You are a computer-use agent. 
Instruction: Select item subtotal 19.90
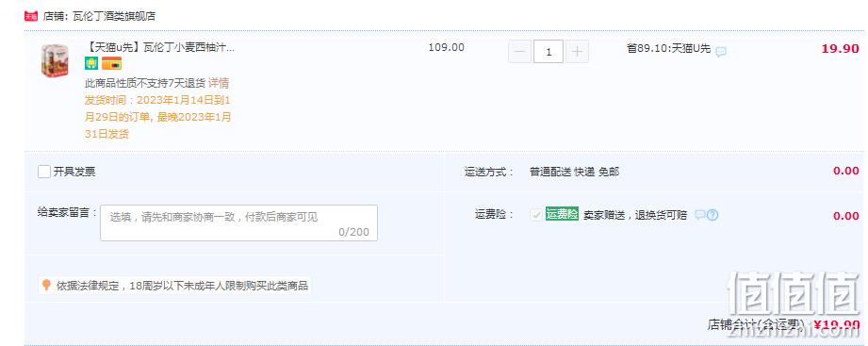pyautogui.click(x=840, y=49)
